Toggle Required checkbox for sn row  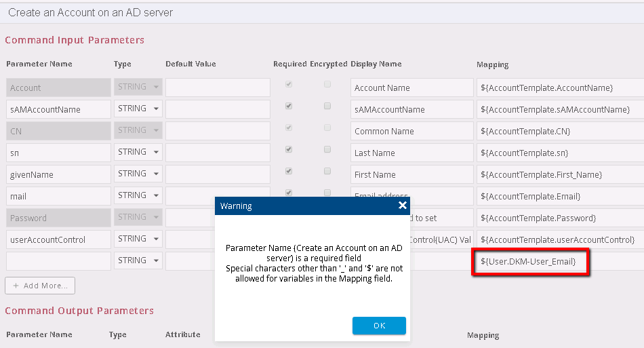click(289, 150)
